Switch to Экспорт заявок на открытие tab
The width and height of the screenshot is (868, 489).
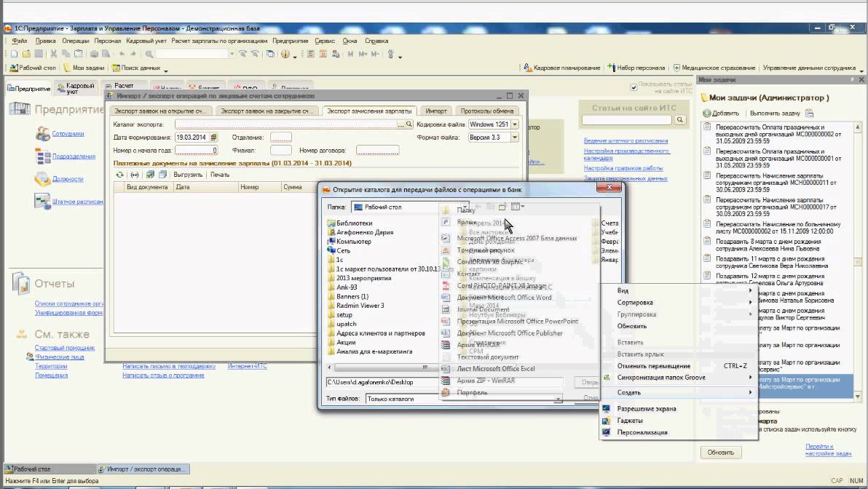coord(160,111)
